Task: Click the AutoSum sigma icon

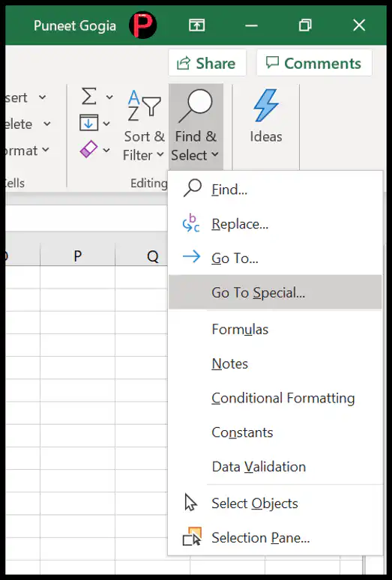Action: [x=89, y=97]
